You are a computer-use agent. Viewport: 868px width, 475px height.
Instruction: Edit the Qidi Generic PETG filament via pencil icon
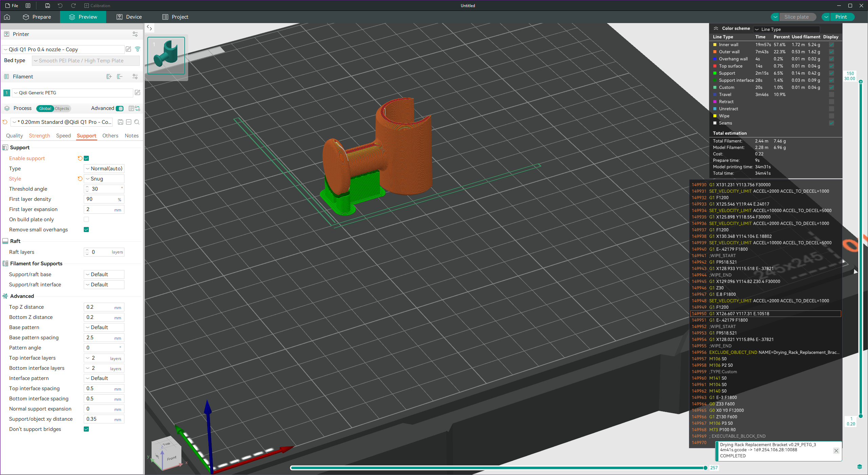coord(137,92)
